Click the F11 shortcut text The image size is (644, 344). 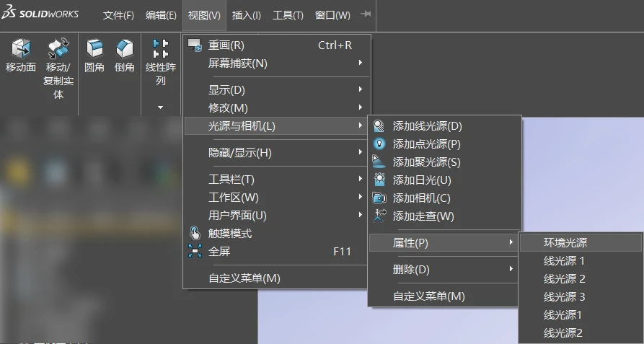tap(342, 251)
